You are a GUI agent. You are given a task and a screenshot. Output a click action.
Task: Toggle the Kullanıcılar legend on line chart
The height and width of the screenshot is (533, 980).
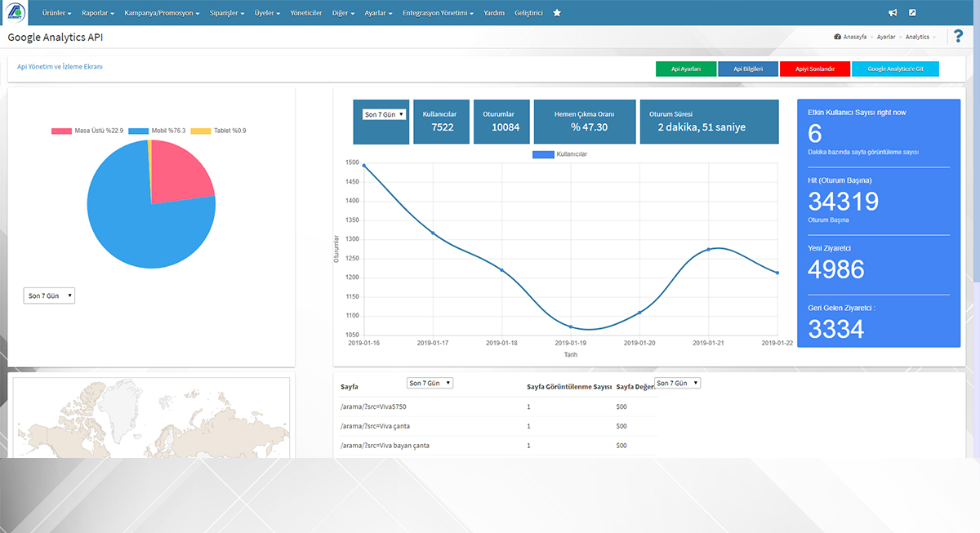pos(559,153)
